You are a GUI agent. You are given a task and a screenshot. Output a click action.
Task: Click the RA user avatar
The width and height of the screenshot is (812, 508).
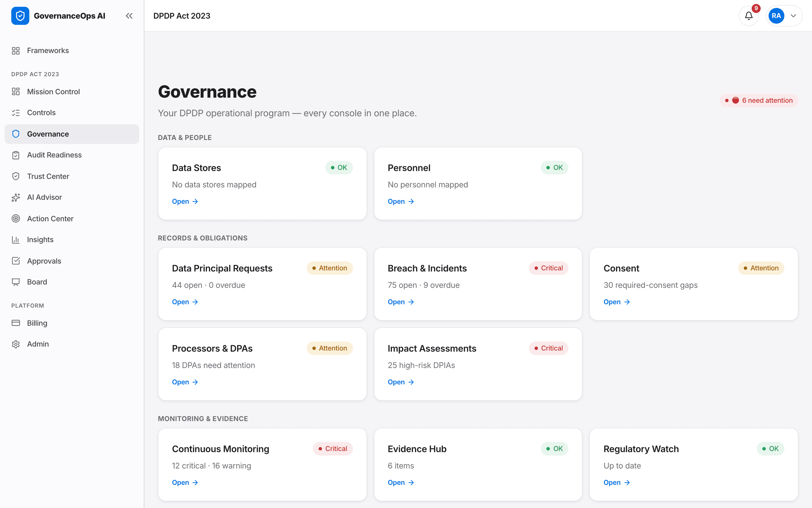[x=776, y=16]
